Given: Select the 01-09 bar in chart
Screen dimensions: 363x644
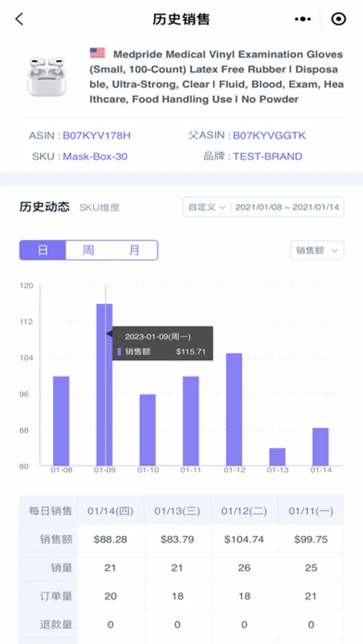Looking at the screenshot, I should click(x=105, y=384).
